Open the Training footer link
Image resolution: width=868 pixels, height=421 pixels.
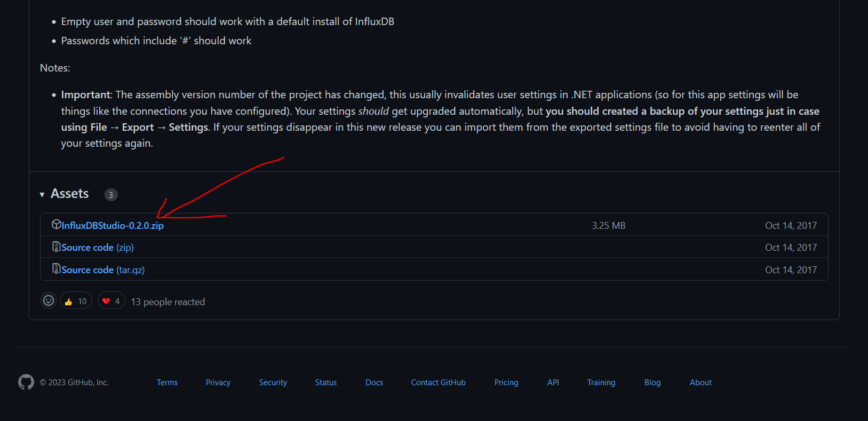601,383
